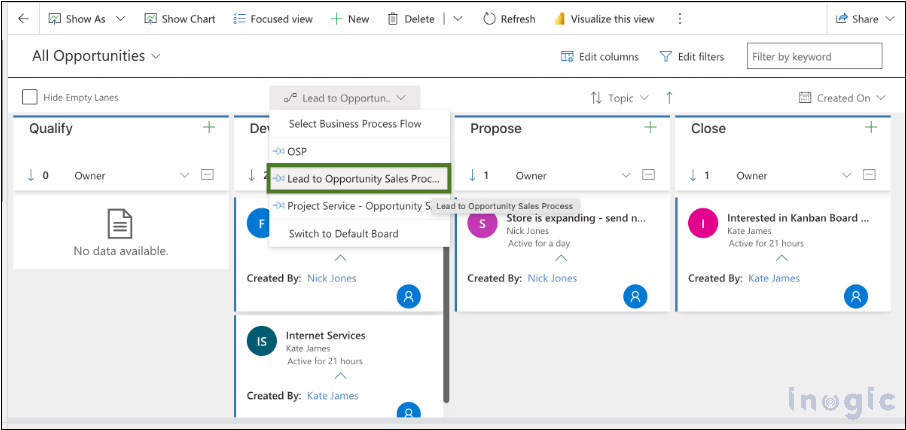
Task: Check Hide Empty Lanes
Action: tap(29, 97)
